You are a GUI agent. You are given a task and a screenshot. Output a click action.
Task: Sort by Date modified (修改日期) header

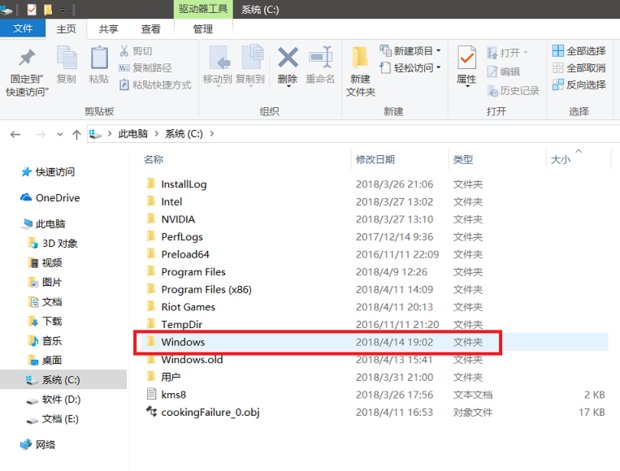click(375, 159)
